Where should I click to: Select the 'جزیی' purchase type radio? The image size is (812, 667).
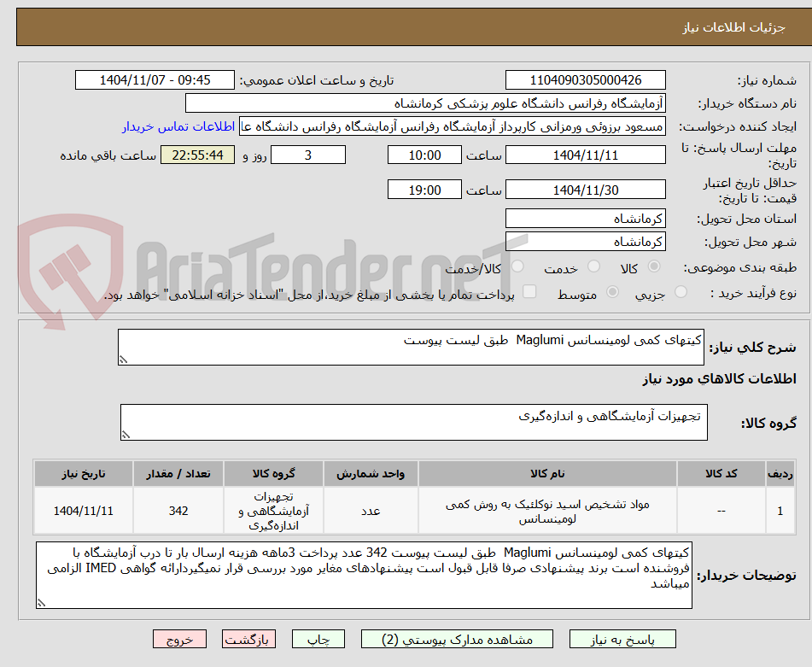681,292
